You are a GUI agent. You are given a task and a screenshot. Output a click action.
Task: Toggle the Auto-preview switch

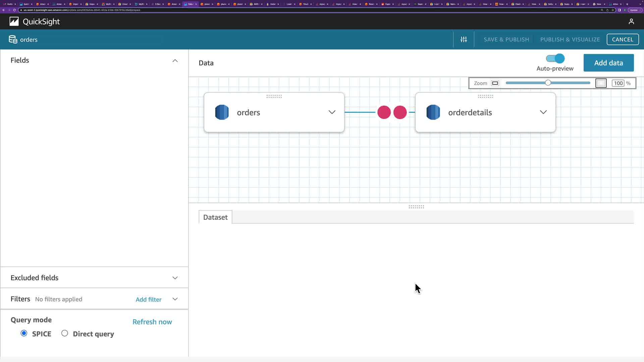coord(555,59)
